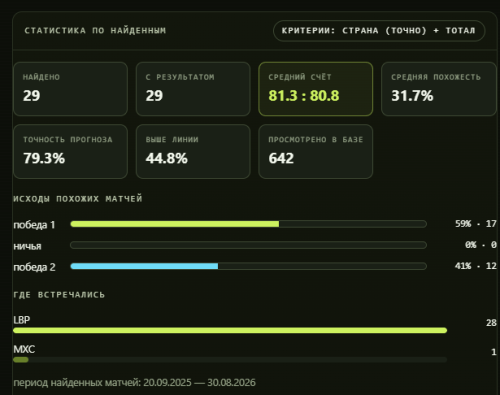Viewport: 500px width, 395px height.
Task: Click the 'LBP' league label
Action: [x=22, y=320]
